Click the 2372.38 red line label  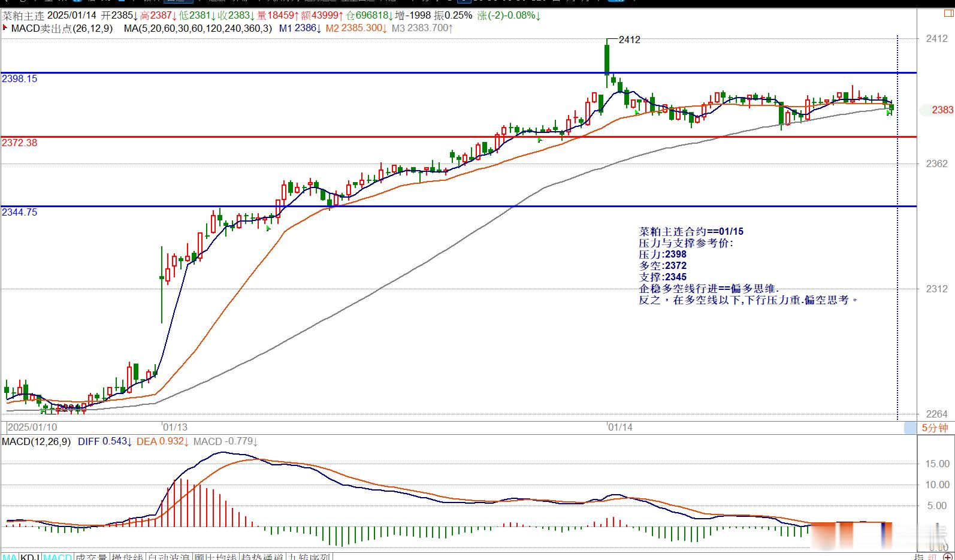click(19, 143)
